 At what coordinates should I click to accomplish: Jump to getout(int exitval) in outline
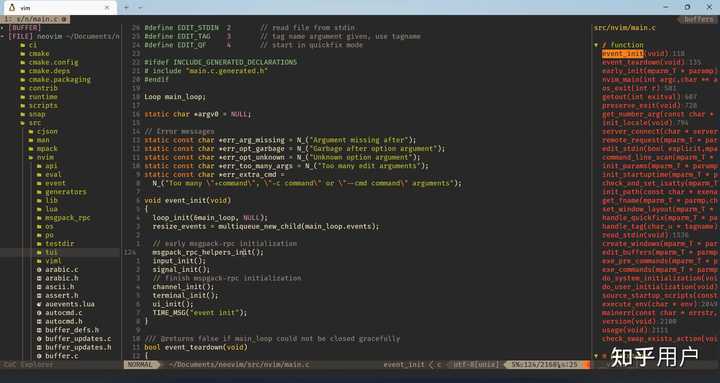pyautogui.click(x=649, y=97)
